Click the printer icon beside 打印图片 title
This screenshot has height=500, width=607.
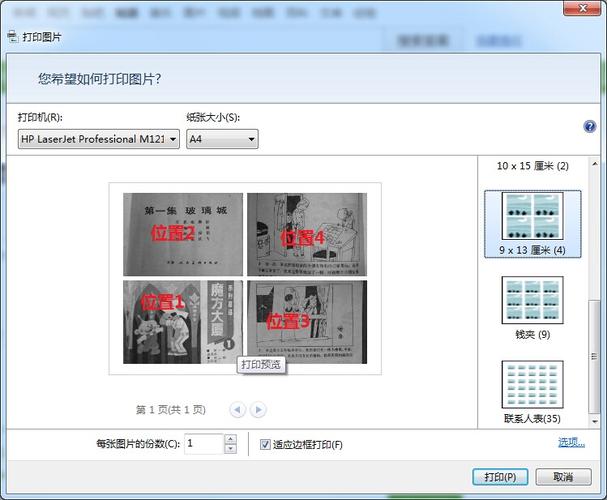pyautogui.click(x=12, y=37)
